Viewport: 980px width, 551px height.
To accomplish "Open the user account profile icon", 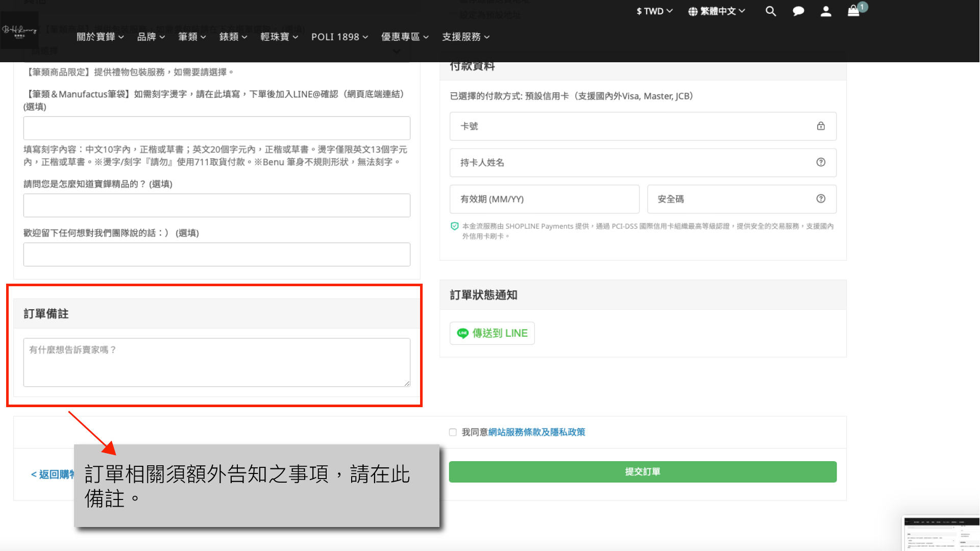I will click(x=826, y=11).
